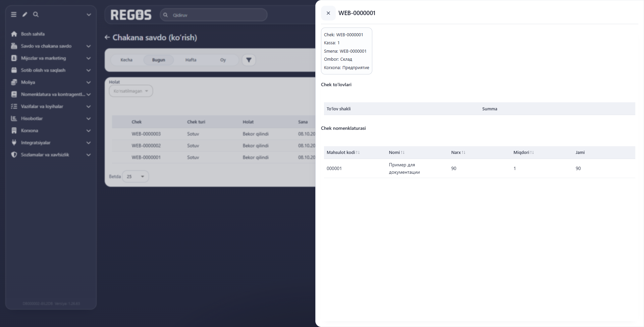This screenshot has height=327, width=644.
Task: Select the Bugun period tab
Action: [x=159, y=60]
